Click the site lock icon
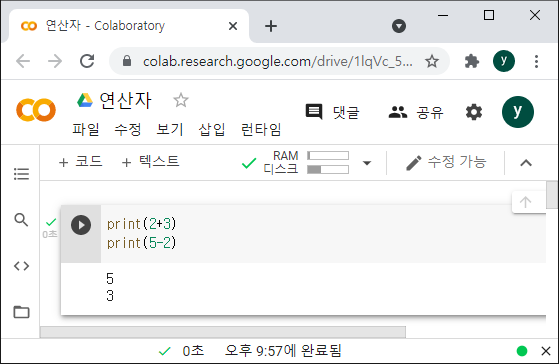 [127, 61]
